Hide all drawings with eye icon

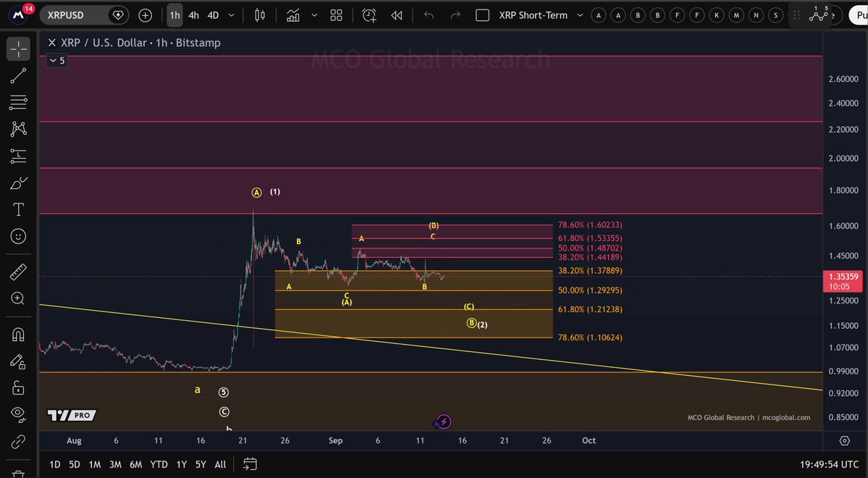click(x=17, y=414)
